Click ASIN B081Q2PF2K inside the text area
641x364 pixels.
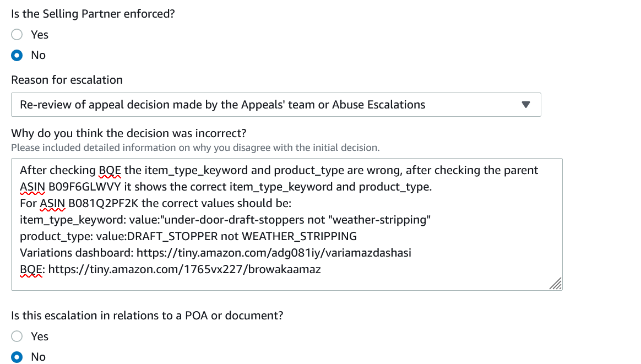(x=104, y=203)
